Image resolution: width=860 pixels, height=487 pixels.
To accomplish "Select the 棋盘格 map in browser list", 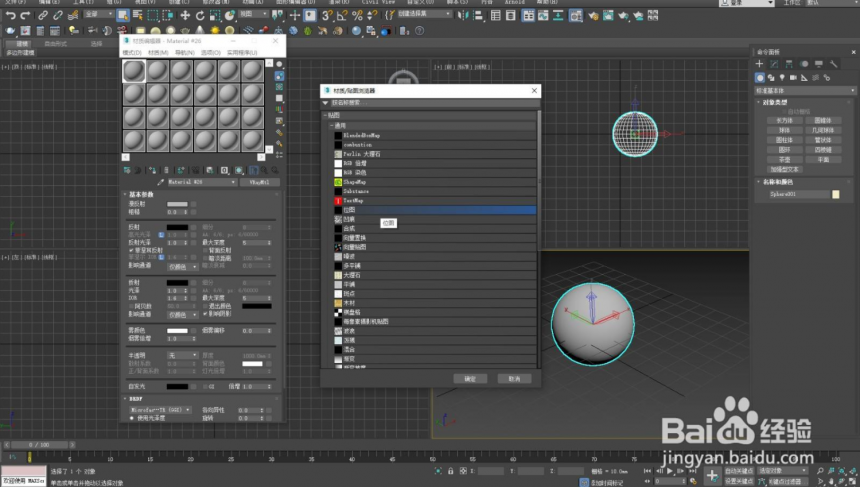I will point(435,312).
